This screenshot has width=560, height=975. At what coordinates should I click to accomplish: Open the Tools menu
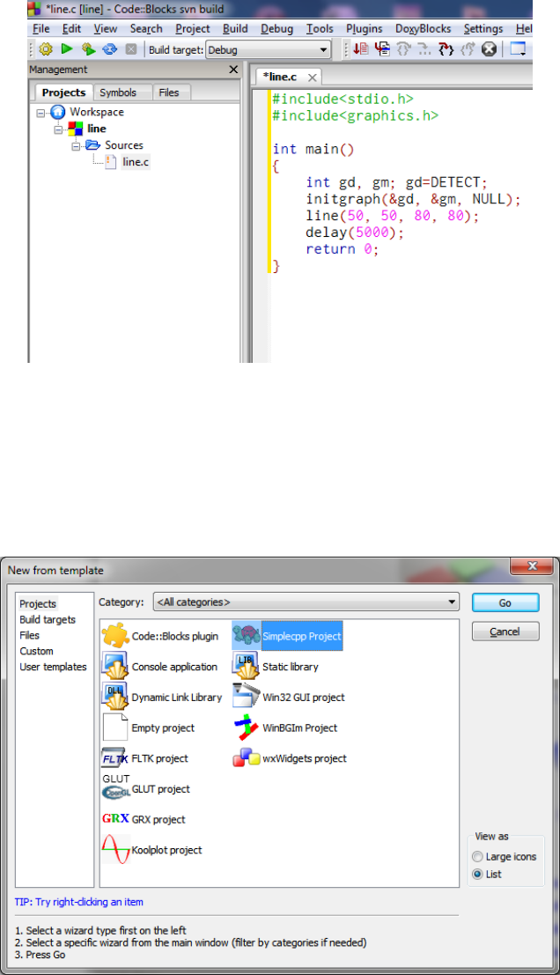320,28
